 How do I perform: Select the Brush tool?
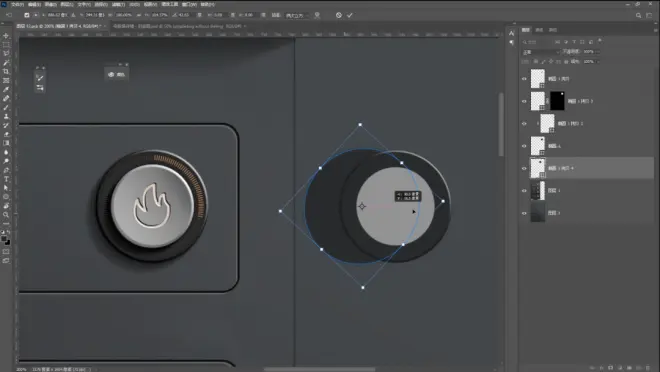pos(6,107)
